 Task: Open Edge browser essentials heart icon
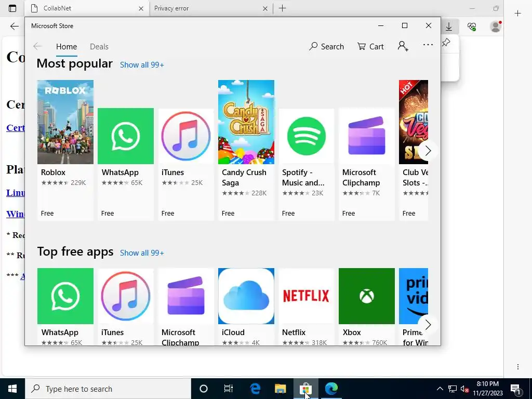coord(472,26)
